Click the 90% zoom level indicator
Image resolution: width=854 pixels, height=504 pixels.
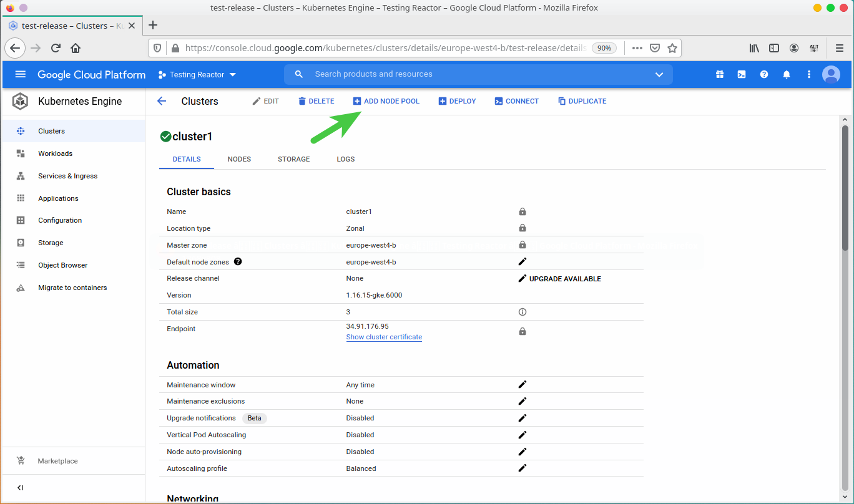point(604,48)
